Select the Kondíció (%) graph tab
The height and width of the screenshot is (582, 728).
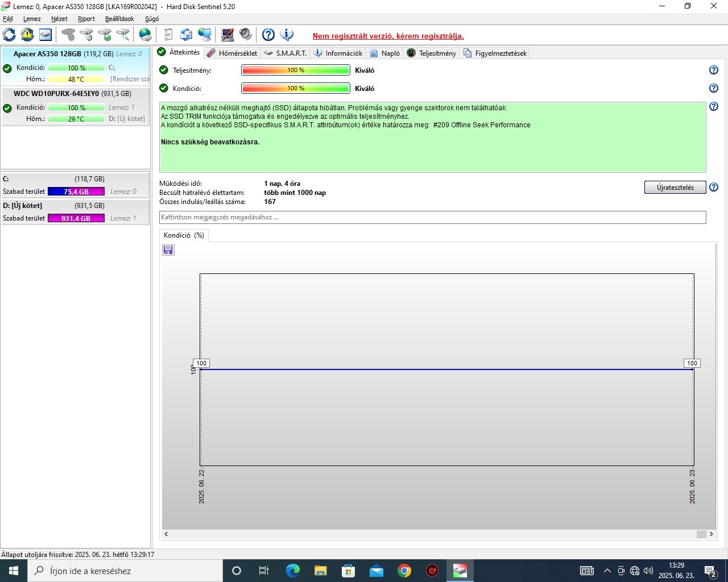click(x=184, y=235)
